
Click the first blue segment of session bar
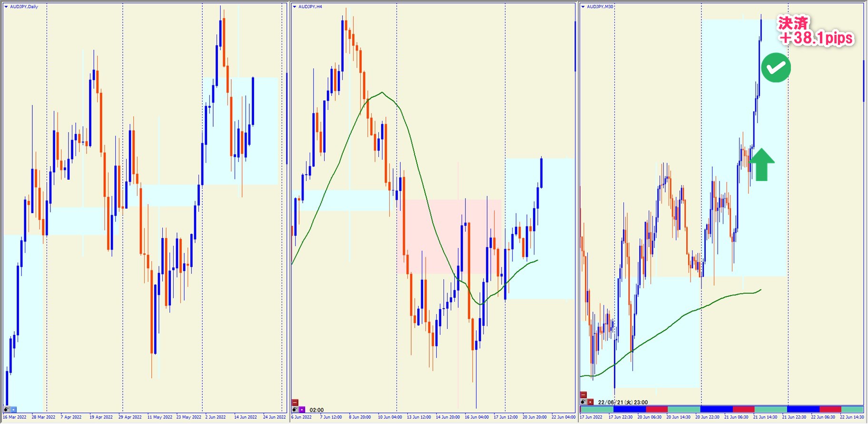629,409
